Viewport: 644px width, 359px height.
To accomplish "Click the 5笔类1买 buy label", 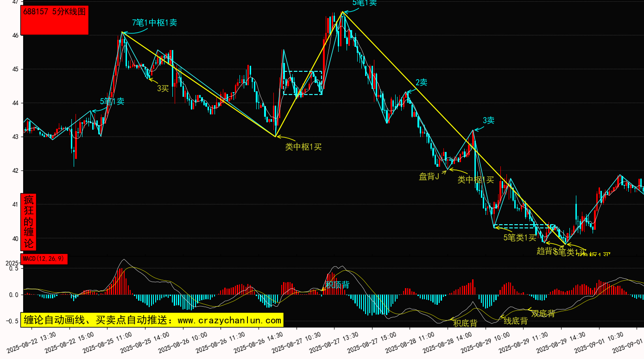I will (520, 238).
